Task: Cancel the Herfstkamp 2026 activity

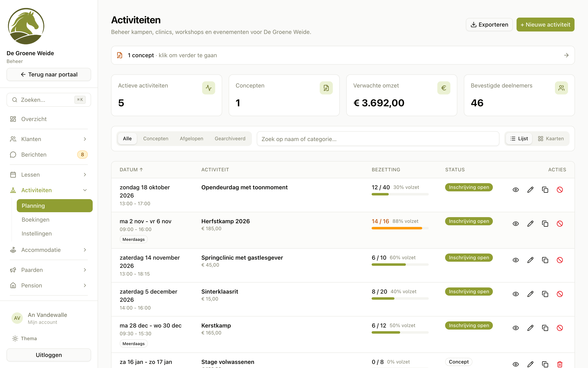Action: coord(560,224)
